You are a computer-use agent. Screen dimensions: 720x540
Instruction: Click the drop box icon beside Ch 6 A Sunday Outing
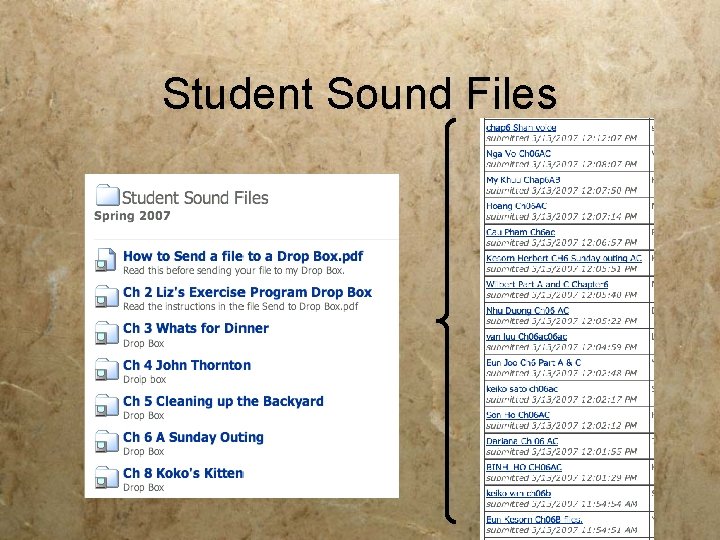pyautogui.click(x=107, y=441)
